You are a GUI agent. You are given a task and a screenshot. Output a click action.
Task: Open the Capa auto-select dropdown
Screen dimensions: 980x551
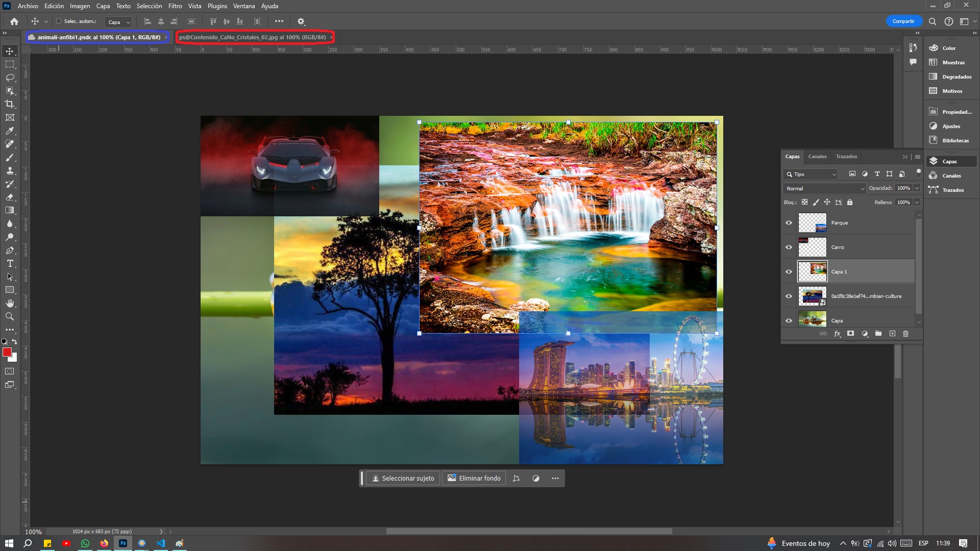click(x=118, y=22)
